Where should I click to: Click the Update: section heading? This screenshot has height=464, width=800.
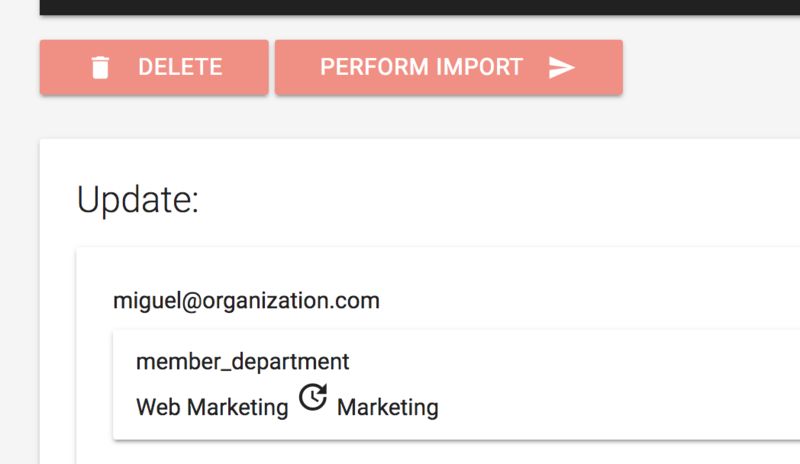[x=138, y=200]
